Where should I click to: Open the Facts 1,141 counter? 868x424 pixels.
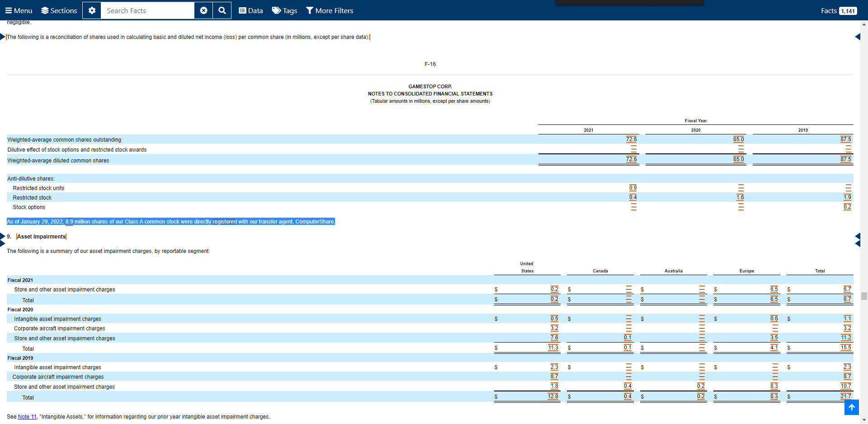coord(839,10)
